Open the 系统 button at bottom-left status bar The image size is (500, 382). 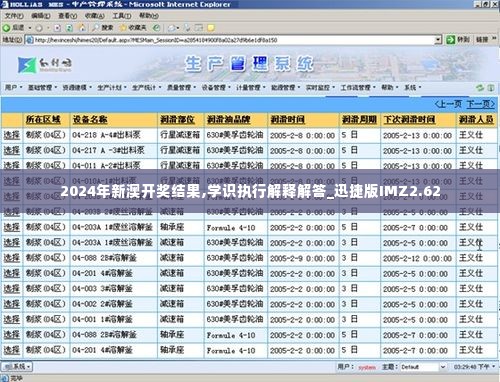pyautogui.click(x=17, y=367)
